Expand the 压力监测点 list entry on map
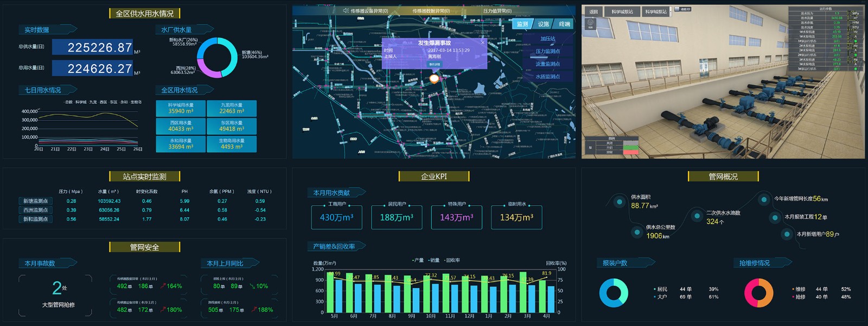Viewport: 868px width, 326px height. (x=547, y=52)
